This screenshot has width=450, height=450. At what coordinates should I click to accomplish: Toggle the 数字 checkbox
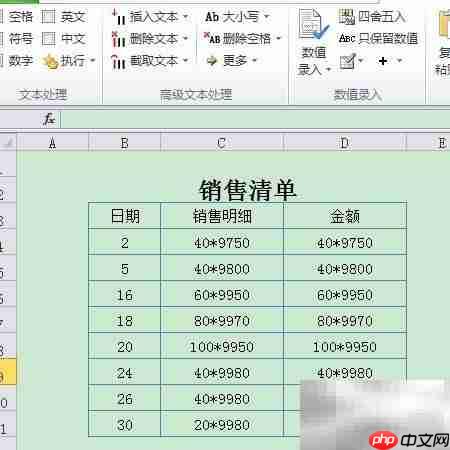click(1, 61)
